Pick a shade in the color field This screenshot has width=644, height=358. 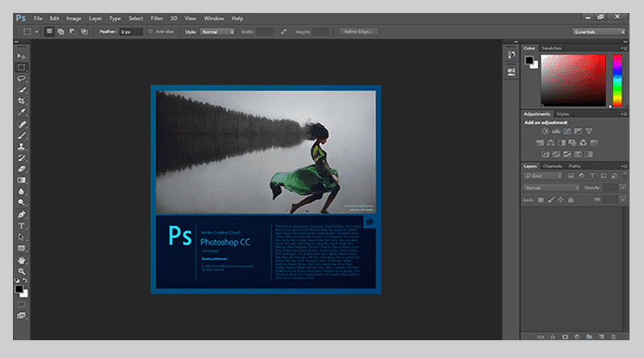coord(573,80)
